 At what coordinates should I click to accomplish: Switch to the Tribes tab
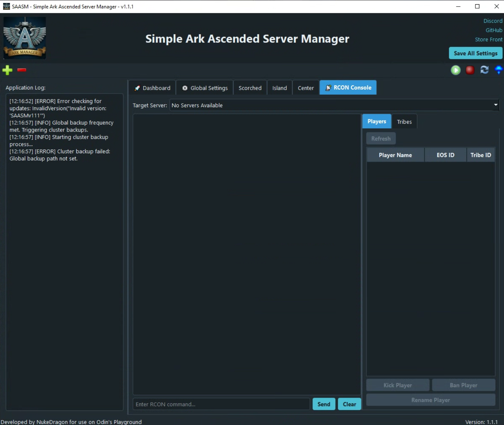[404, 122]
